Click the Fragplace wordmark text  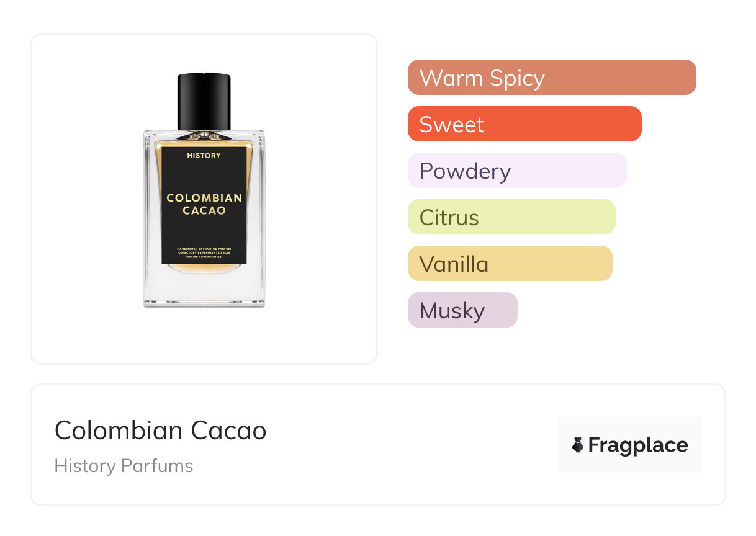pos(638,445)
